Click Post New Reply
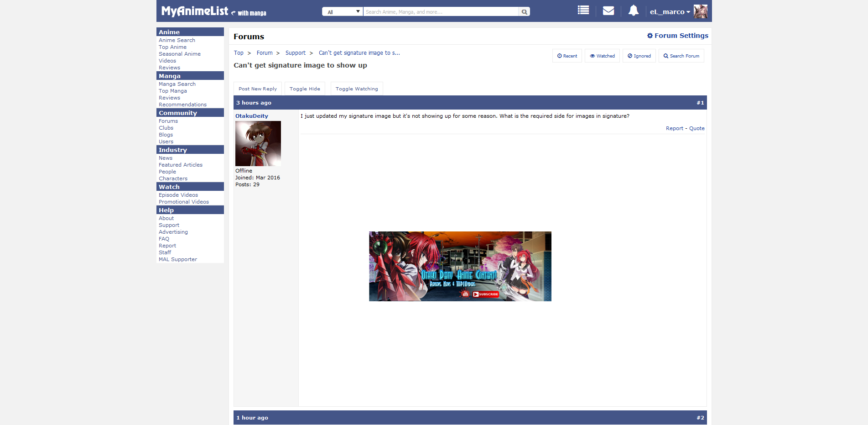 click(257, 89)
